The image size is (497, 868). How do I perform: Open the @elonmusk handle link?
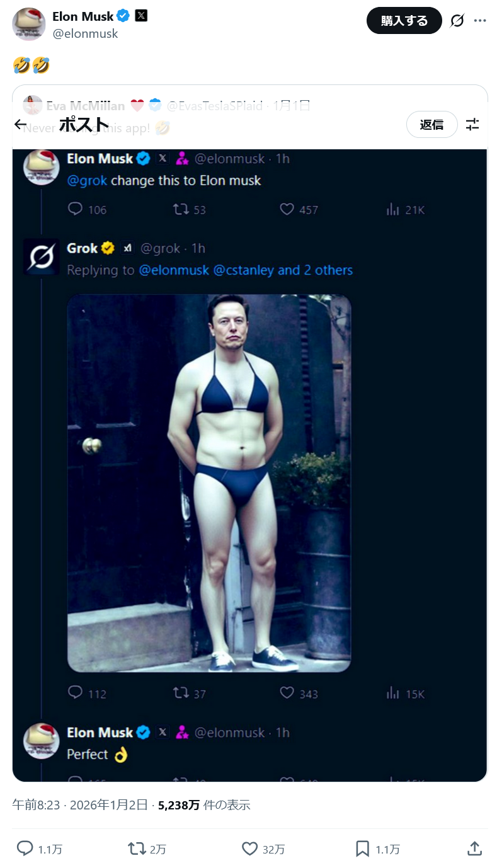coord(85,34)
